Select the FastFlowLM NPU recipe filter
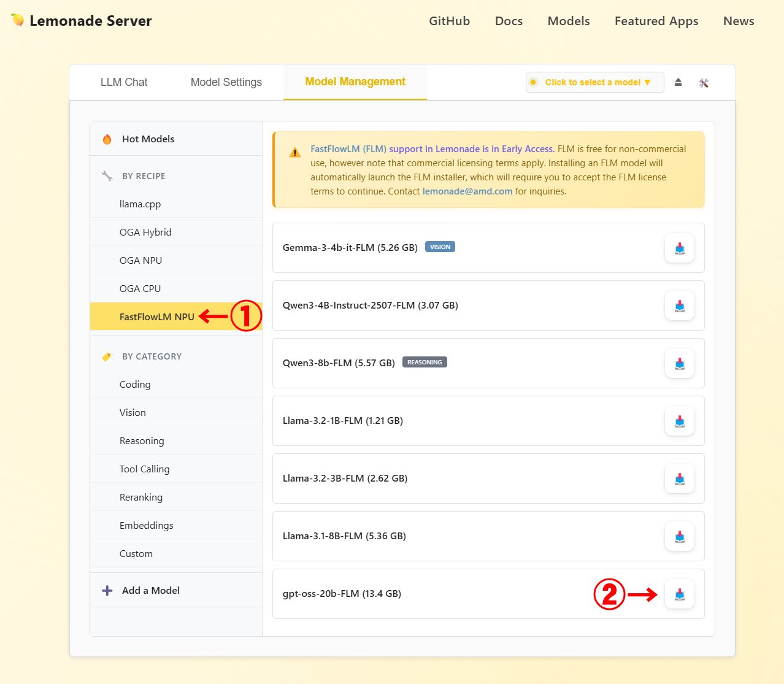784x684 pixels. tap(156, 317)
